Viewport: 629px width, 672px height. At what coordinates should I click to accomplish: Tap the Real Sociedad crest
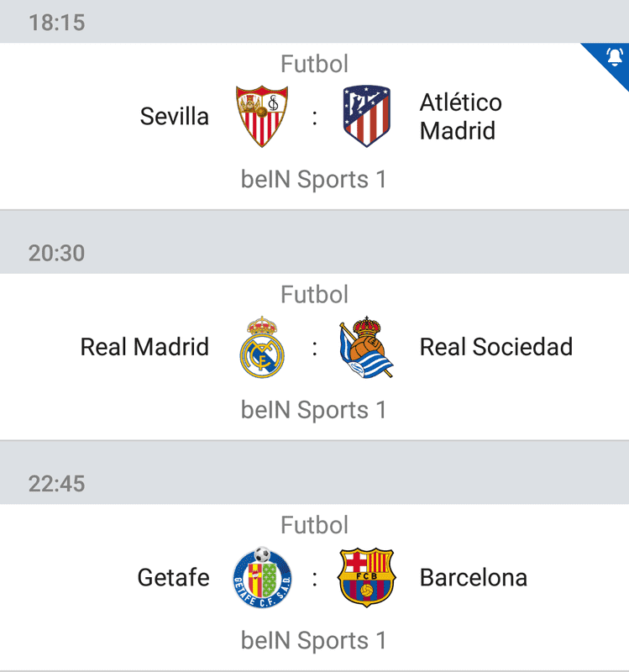coord(367,347)
